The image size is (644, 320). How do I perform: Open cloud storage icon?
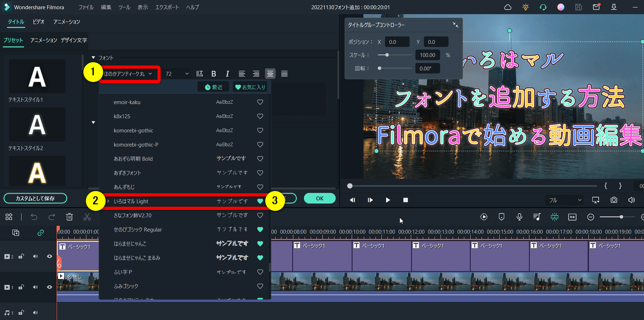[508, 7]
